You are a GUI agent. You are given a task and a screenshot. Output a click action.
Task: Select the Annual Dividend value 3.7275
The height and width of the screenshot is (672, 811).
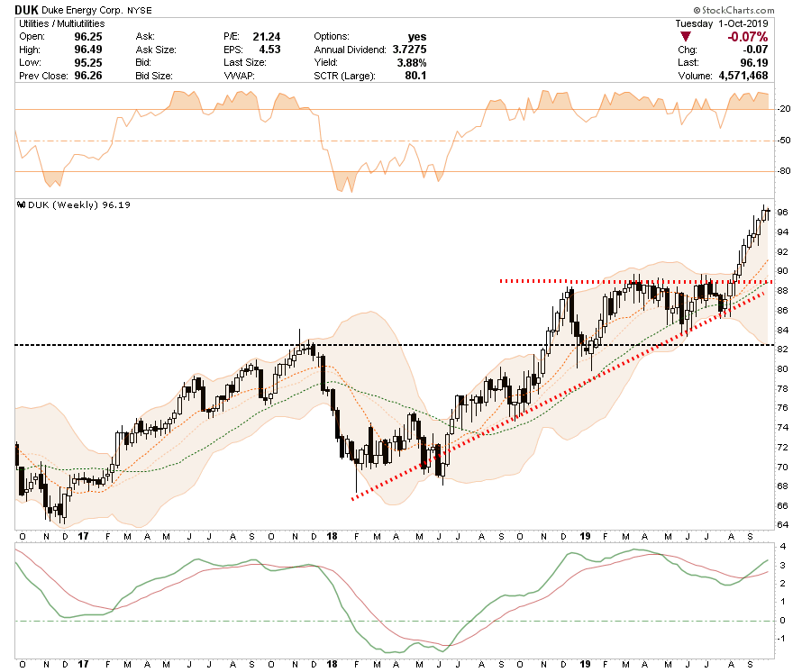409,50
